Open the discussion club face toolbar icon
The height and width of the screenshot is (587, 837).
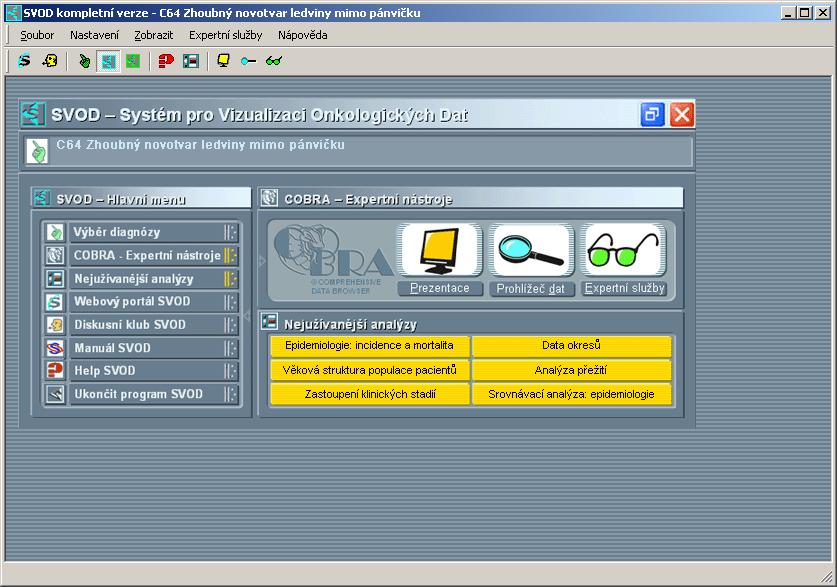point(50,60)
